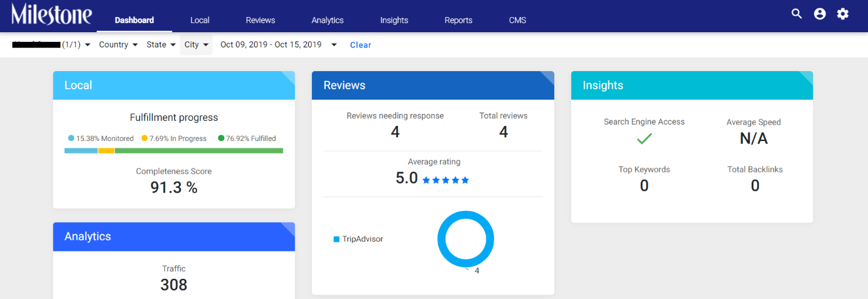Expand the Country filter dropdown
The image size is (868, 299).
point(119,45)
